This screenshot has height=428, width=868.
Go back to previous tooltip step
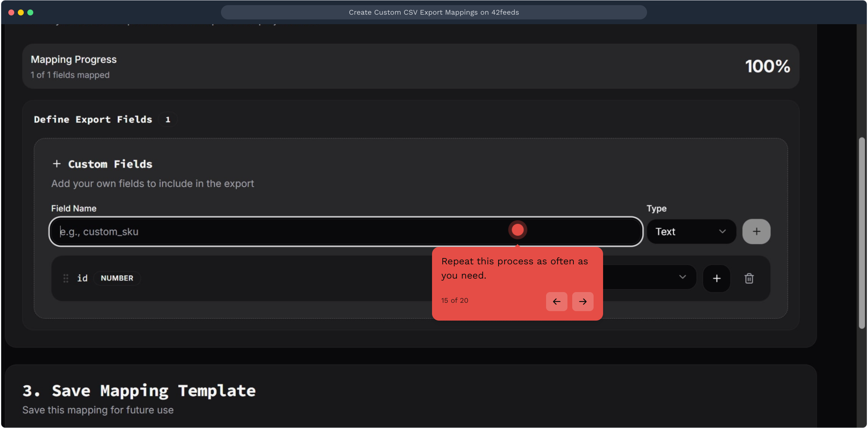tap(556, 302)
